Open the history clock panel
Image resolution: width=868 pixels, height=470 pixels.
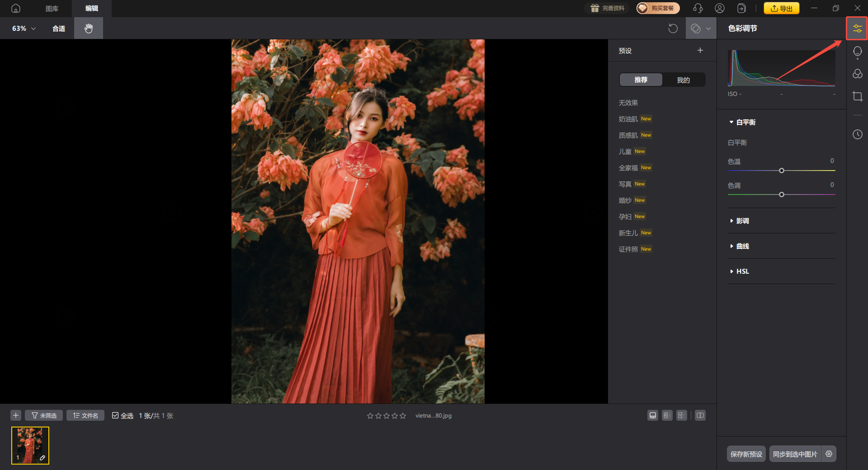pos(857,134)
